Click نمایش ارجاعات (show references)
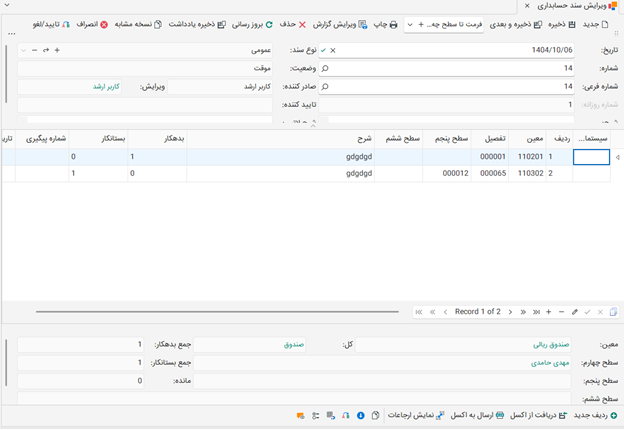The height and width of the screenshot is (430, 624). click(x=416, y=416)
